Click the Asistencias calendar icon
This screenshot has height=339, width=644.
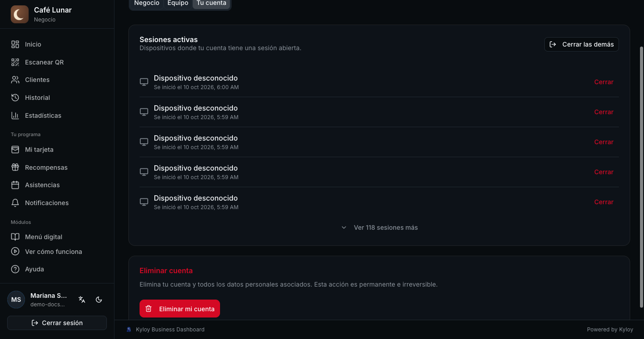tap(15, 185)
